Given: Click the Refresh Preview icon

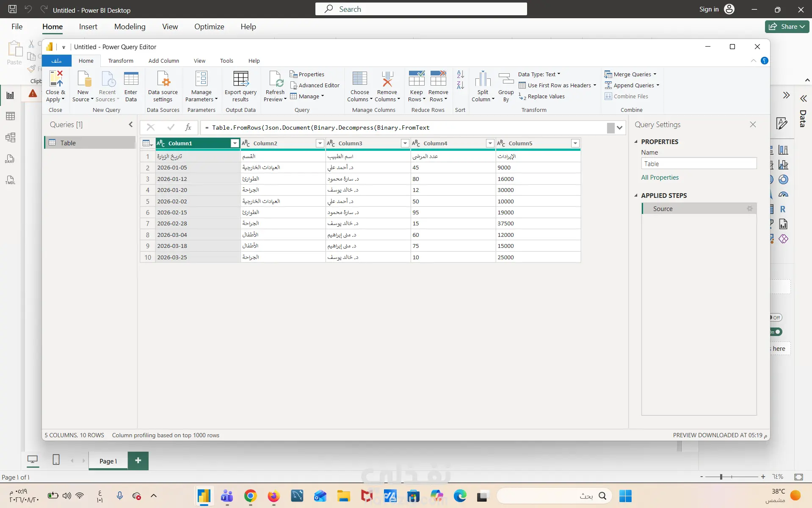Looking at the screenshot, I should [275, 79].
